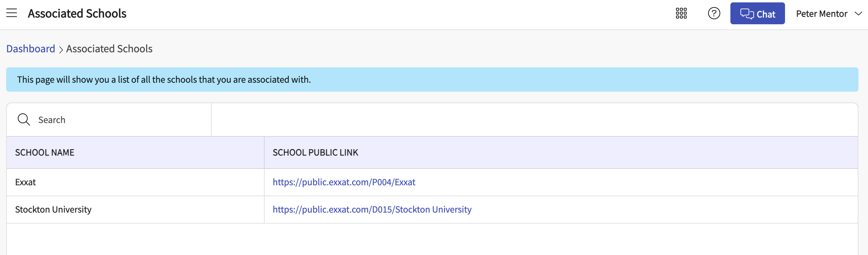
Task: Click the SCHOOL PUBLIC LINK column header
Action: [x=315, y=152]
